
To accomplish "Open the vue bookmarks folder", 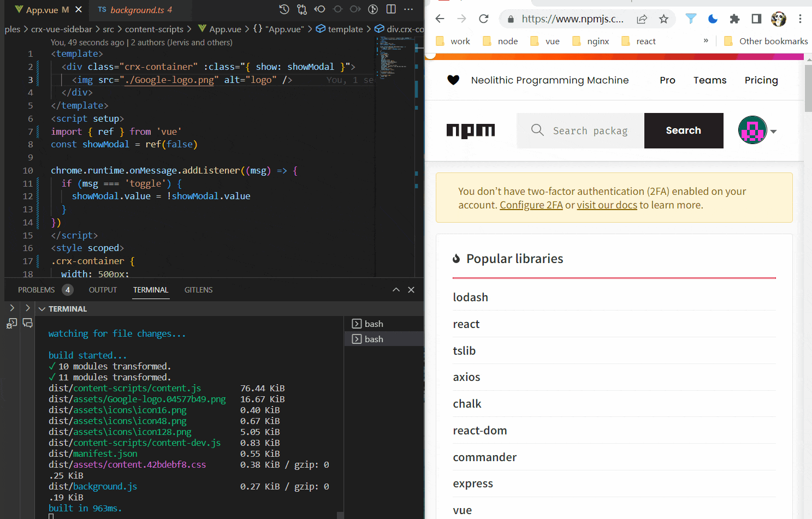I will [x=545, y=41].
